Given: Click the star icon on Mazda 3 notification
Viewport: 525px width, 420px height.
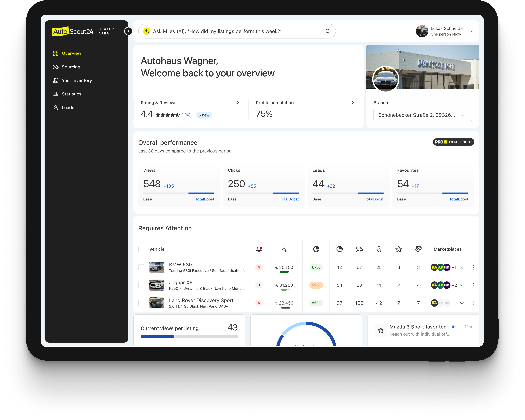Looking at the screenshot, I should coord(381,330).
